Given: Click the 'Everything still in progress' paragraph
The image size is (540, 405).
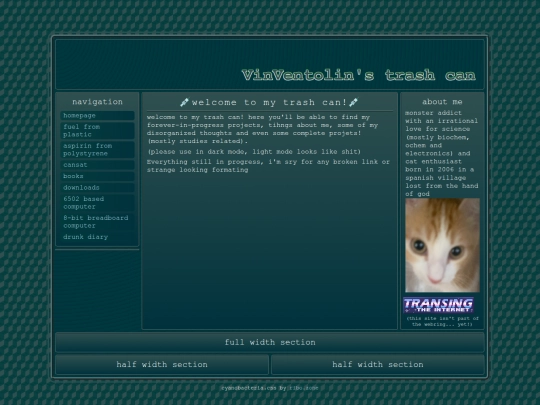Looking at the screenshot, I should pos(268,166).
